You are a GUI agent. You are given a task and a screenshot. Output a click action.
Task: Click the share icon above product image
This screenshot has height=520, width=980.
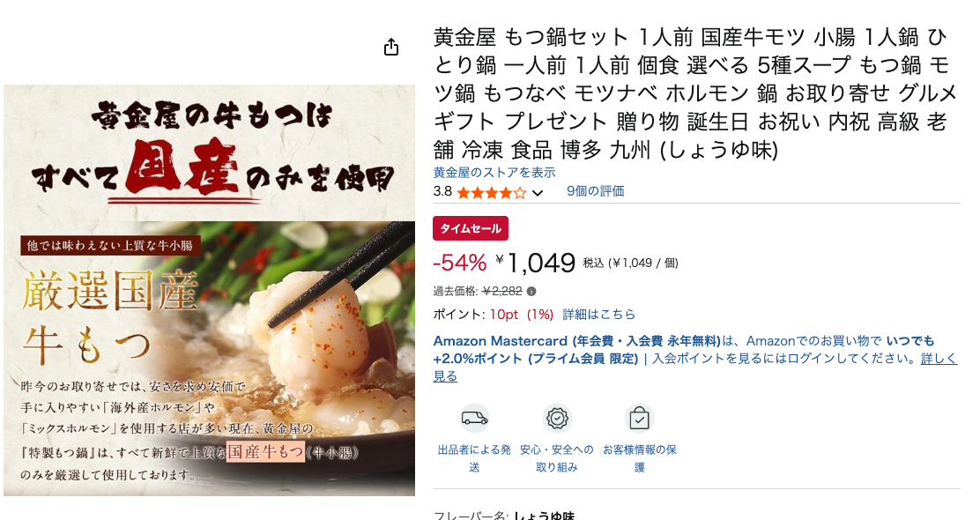point(391,47)
